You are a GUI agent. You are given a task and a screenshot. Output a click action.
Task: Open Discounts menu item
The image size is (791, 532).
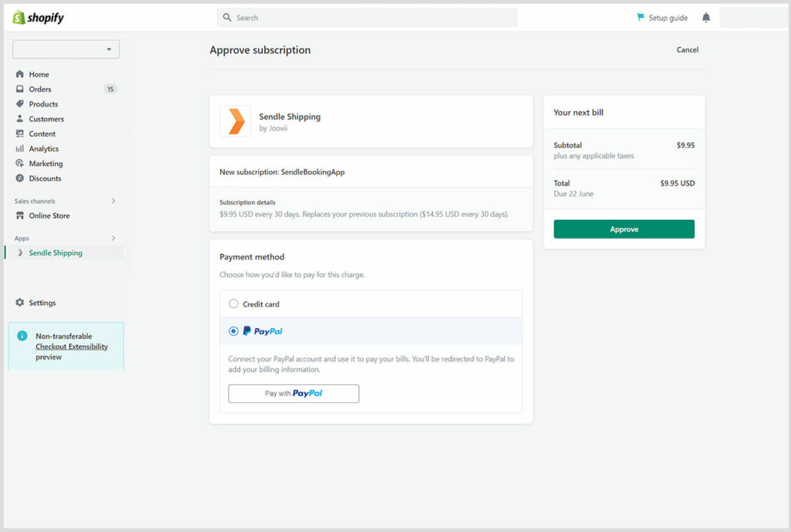45,178
